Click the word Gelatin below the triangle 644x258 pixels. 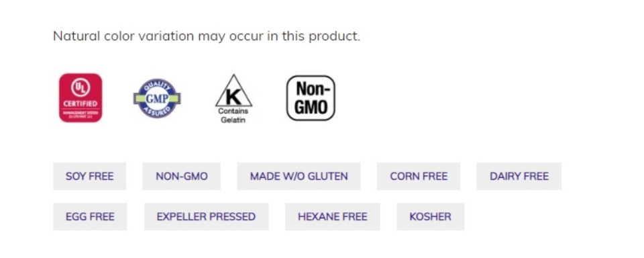coord(233,120)
